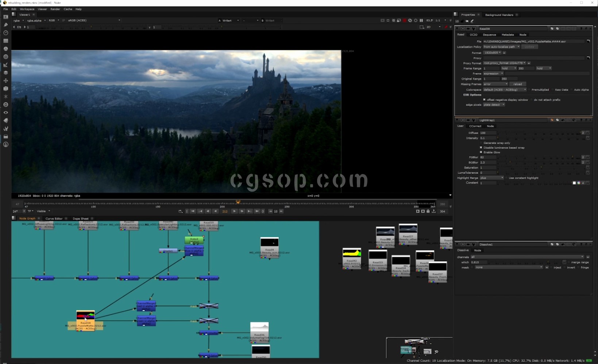Uncheck the Enable Glow checkbox
Screen dimensions: 598x364
(x=481, y=152)
